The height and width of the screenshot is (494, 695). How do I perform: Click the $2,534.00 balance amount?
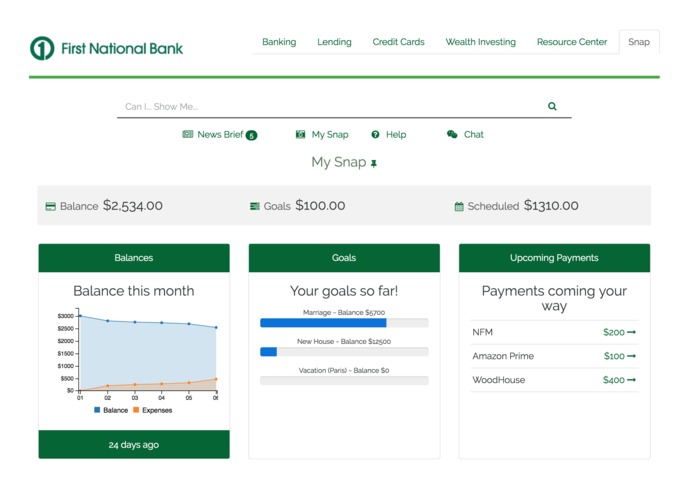coord(133,206)
